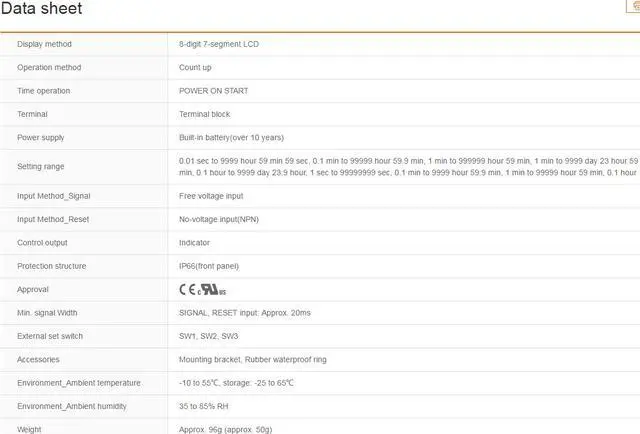Click the Control output Indicator value
640x434 pixels.
pyautogui.click(x=194, y=243)
